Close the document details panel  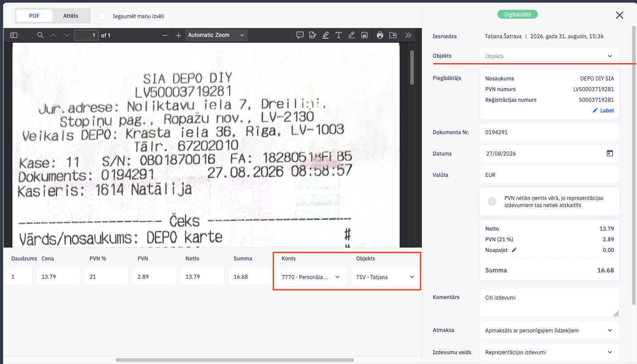(620, 16)
